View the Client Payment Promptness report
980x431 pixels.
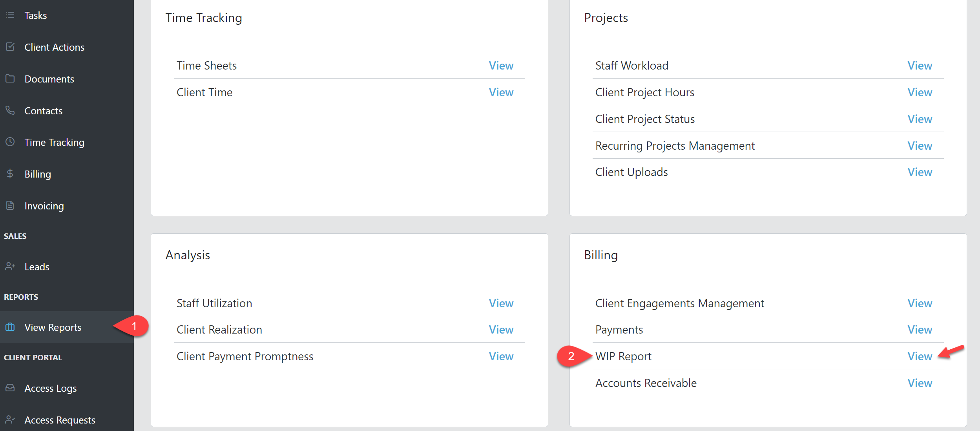click(x=501, y=356)
